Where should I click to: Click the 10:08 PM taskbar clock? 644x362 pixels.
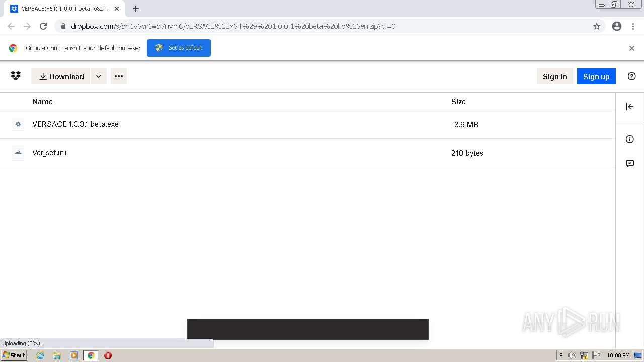618,355
